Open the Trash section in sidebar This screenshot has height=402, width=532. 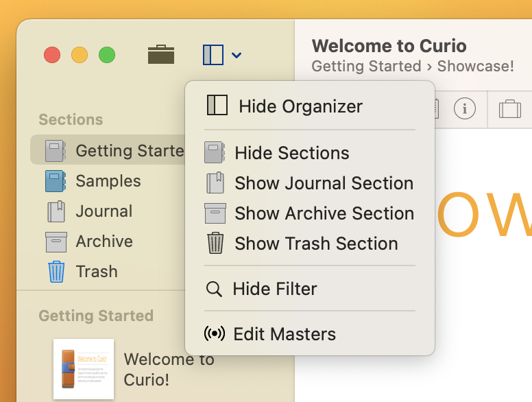click(108, 272)
